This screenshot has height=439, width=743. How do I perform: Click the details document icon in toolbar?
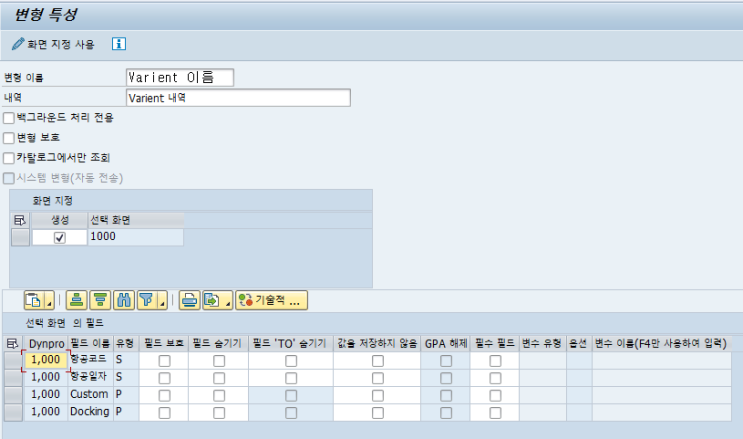tap(34, 301)
